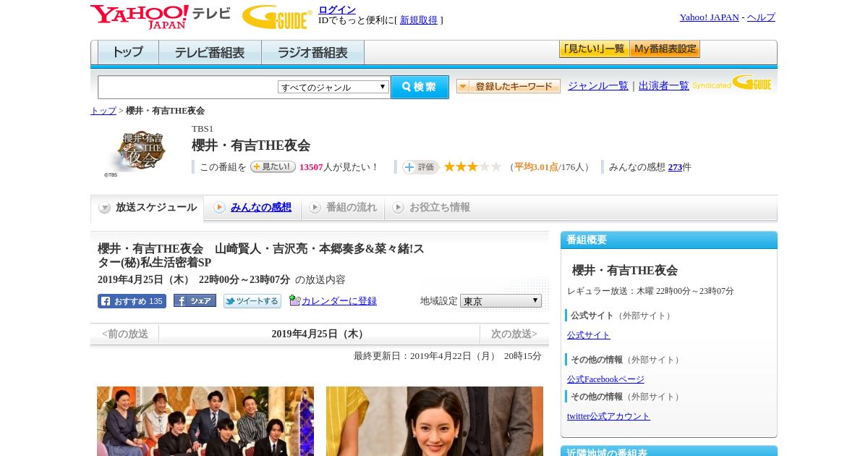Open the ジャンル一覧 link
The width and height of the screenshot is (868, 456).
pos(598,86)
